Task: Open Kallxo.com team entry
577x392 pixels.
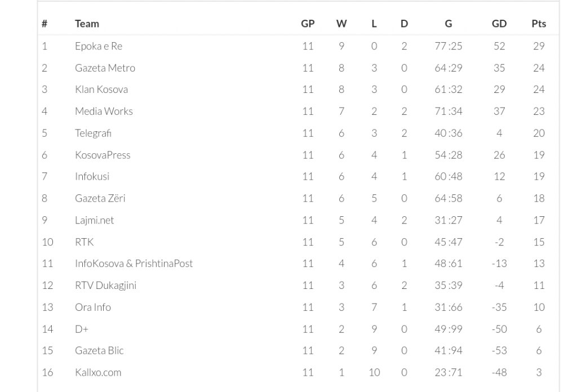Action: coord(98,372)
